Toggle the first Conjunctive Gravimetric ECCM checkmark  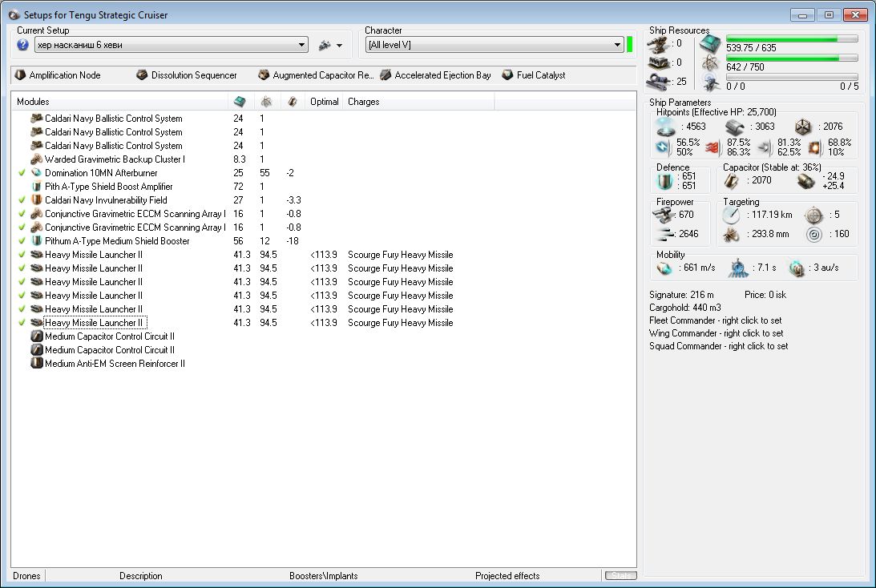[22, 213]
